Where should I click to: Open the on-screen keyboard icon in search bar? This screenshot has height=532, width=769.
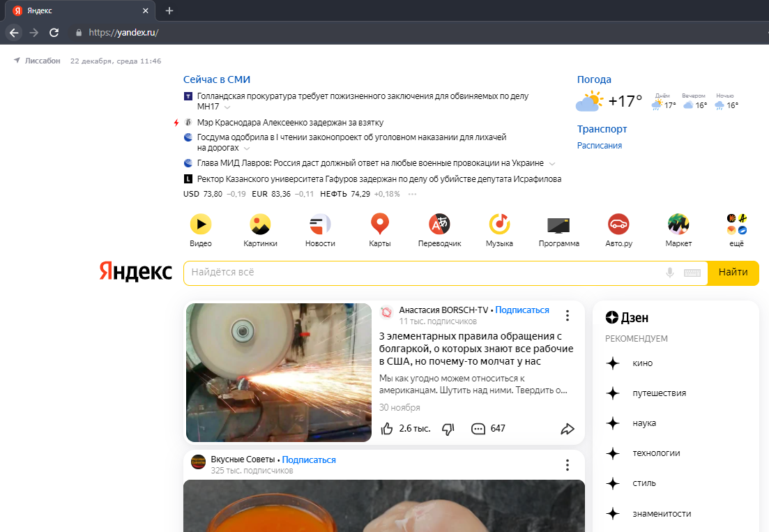click(x=692, y=273)
